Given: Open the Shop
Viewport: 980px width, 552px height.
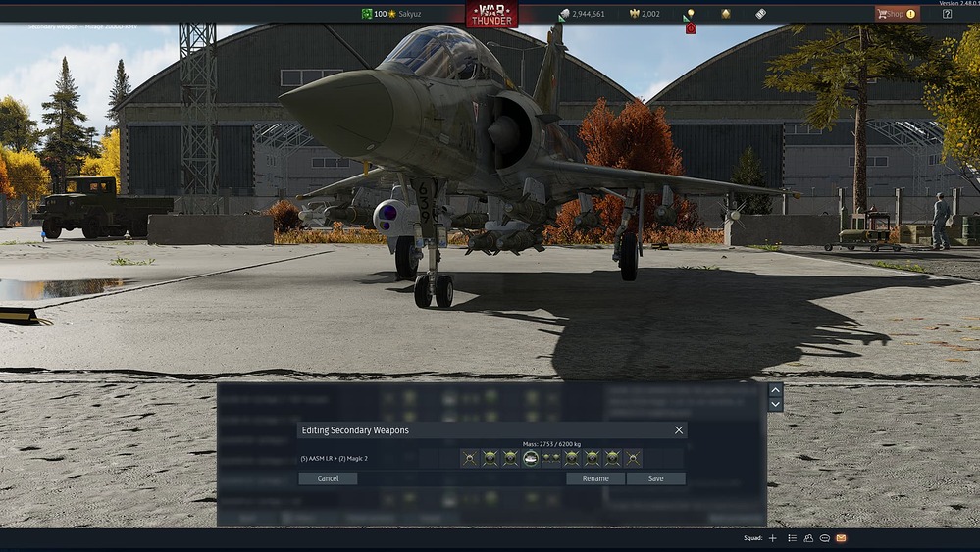Looking at the screenshot, I should tap(897, 14).
